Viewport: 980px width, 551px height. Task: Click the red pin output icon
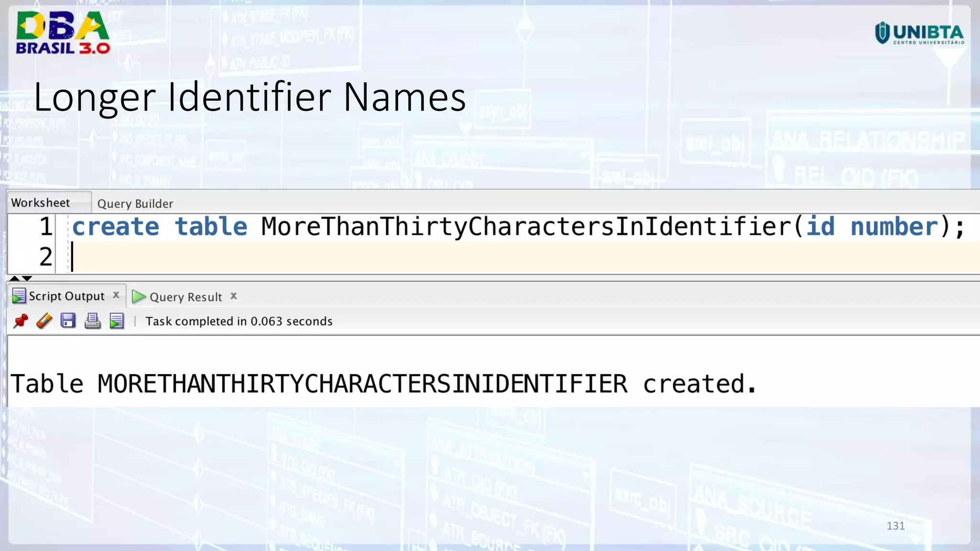click(x=21, y=321)
